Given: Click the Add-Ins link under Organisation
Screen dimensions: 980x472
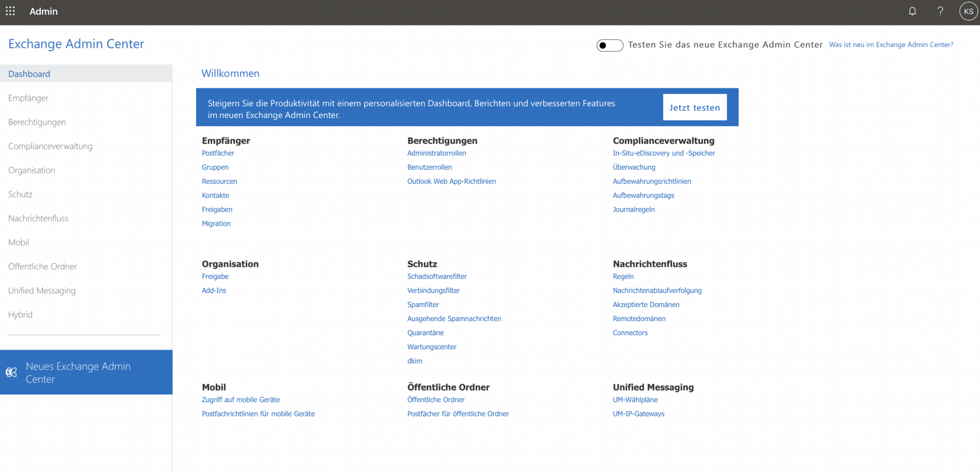Looking at the screenshot, I should point(214,290).
